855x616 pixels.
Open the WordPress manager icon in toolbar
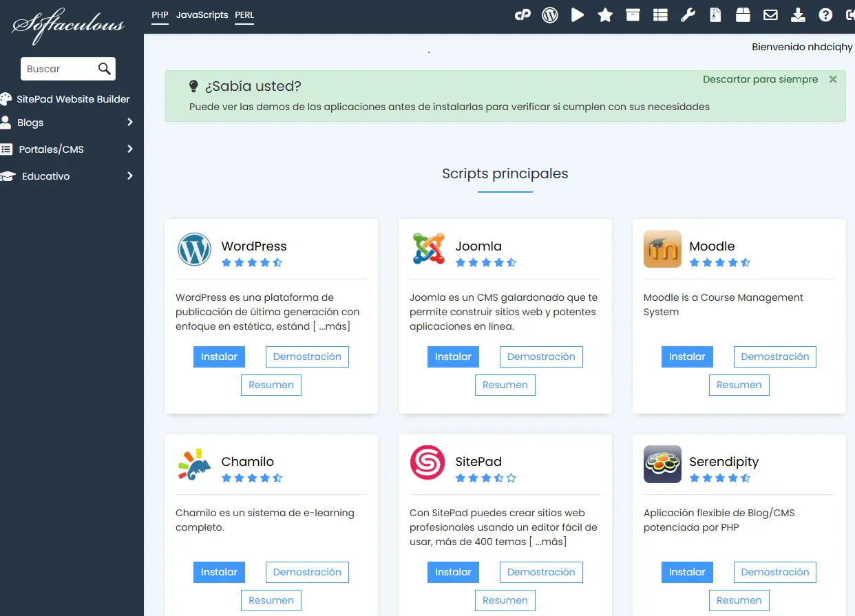pyautogui.click(x=550, y=14)
